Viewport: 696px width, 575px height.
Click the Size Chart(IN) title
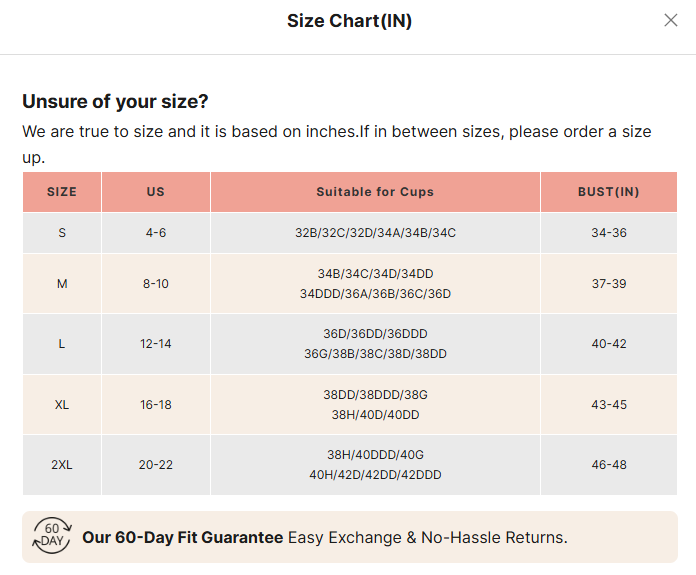349,21
